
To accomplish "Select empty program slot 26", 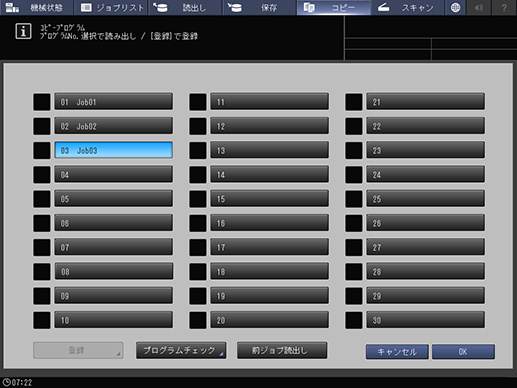I will [x=425, y=223].
